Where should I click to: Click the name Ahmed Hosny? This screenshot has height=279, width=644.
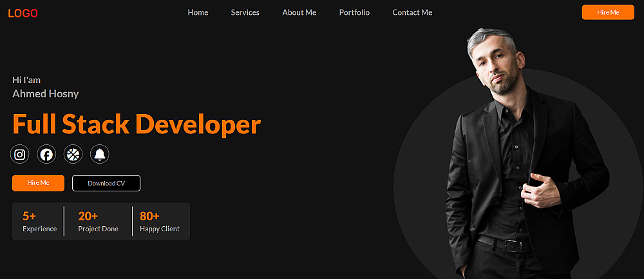coord(46,94)
